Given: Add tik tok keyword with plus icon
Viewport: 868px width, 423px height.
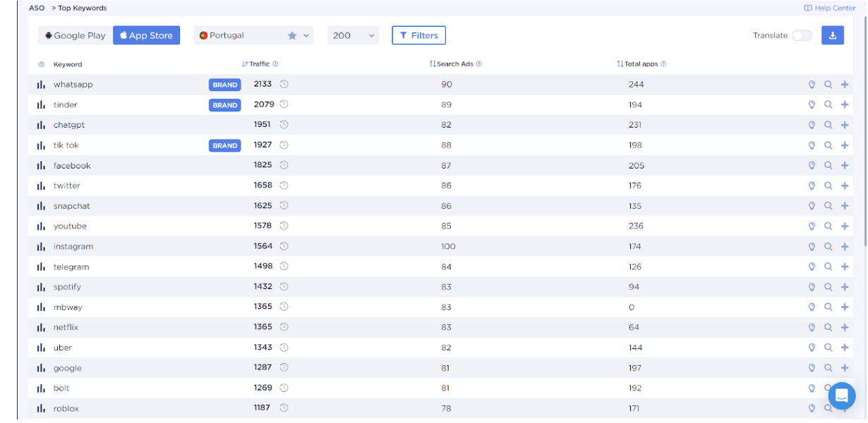Looking at the screenshot, I should pos(845,145).
